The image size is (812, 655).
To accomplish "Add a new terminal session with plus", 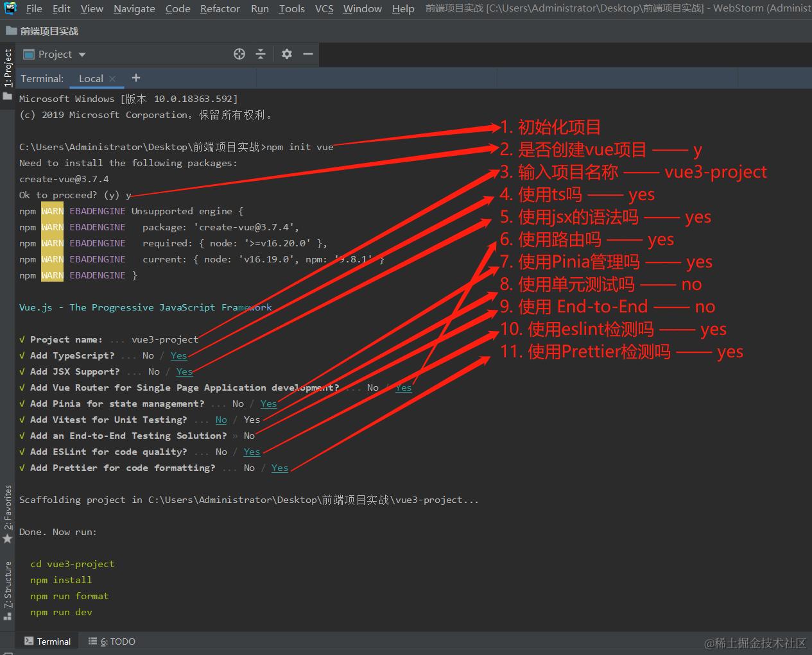I will [x=135, y=78].
